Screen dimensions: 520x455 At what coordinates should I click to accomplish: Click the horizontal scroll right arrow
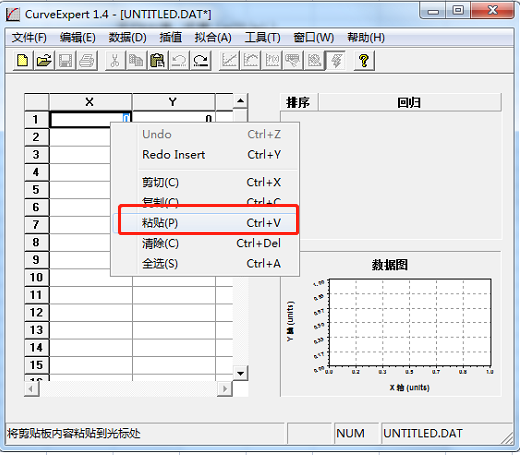click(x=225, y=389)
